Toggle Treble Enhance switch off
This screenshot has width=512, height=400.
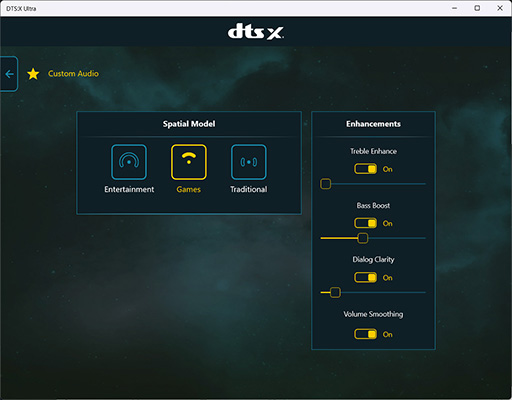(365, 169)
